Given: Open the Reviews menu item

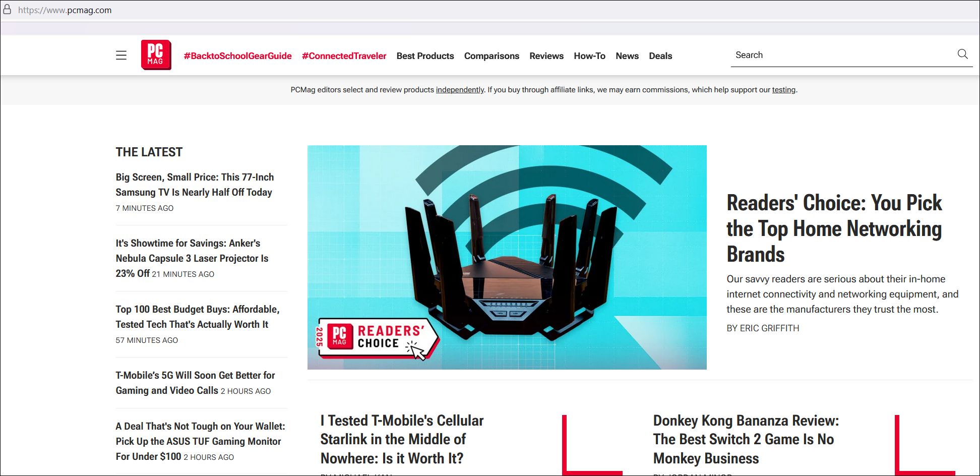Looking at the screenshot, I should click(546, 56).
